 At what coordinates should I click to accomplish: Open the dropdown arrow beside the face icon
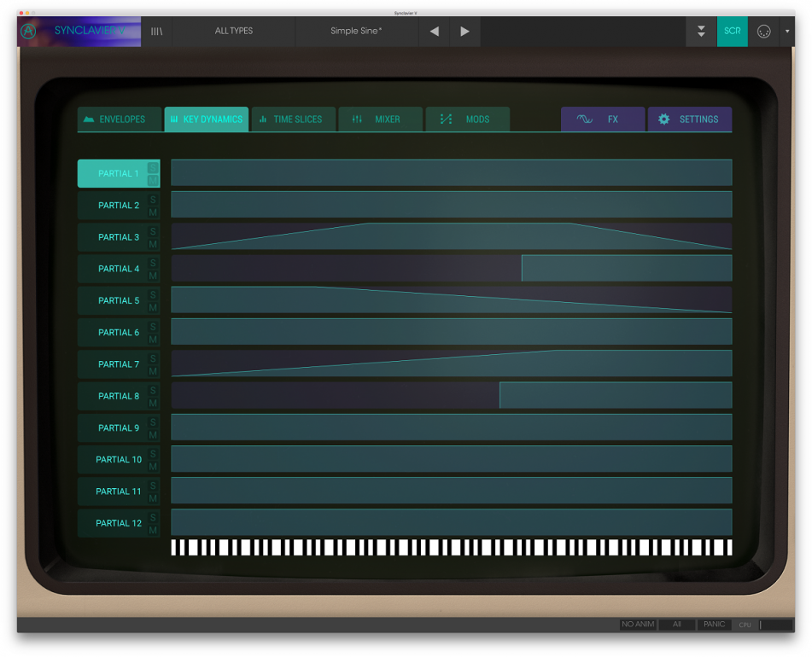(787, 31)
